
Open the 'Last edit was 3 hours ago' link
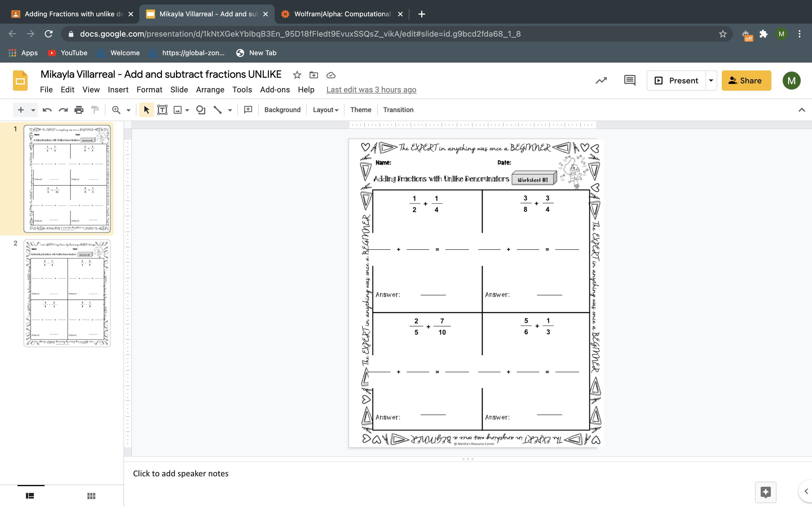(x=371, y=90)
